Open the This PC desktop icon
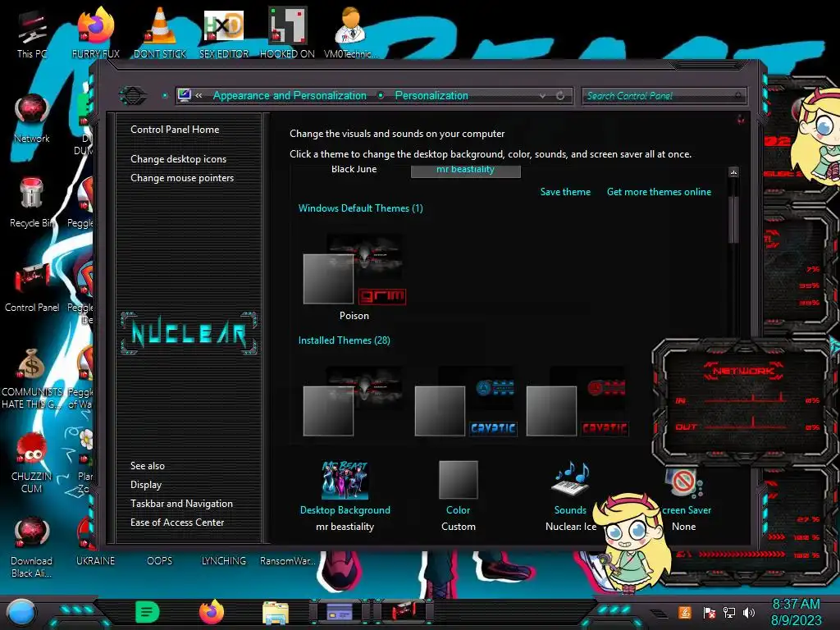Screen dimensions: 840x630 pos(32,34)
